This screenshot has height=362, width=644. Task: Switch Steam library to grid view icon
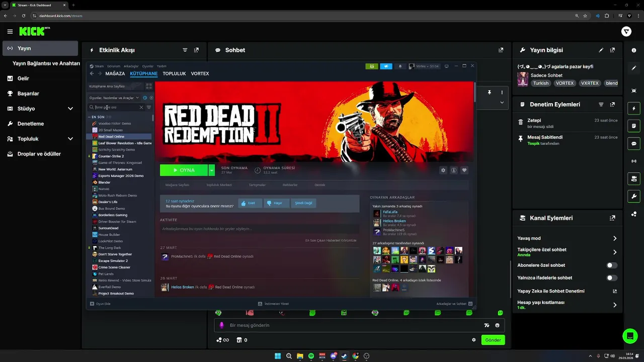(148, 86)
